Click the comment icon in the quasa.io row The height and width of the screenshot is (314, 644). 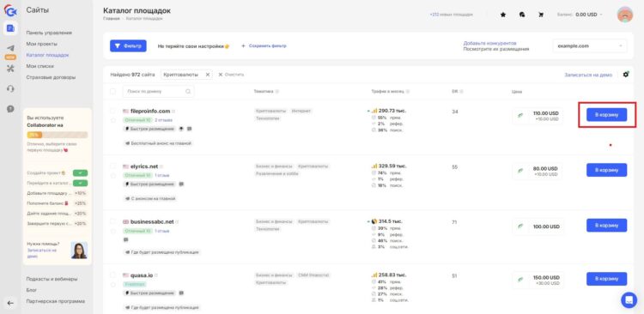pos(181,293)
